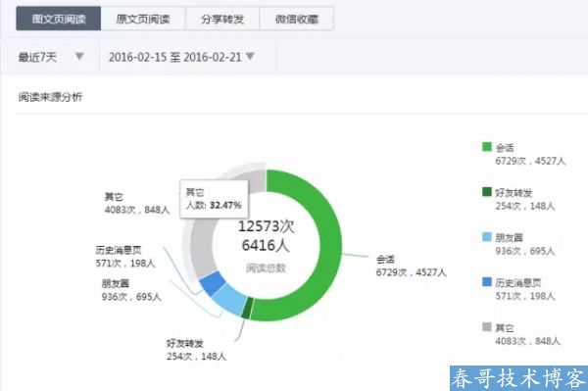Toggle 会话 legend label
The image size is (588, 391).
pyautogui.click(x=505, y=147)
